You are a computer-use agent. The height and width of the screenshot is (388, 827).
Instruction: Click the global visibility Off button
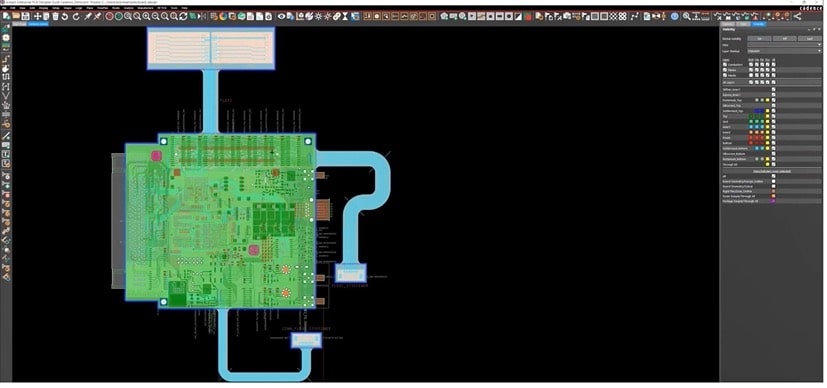(785, 38)
